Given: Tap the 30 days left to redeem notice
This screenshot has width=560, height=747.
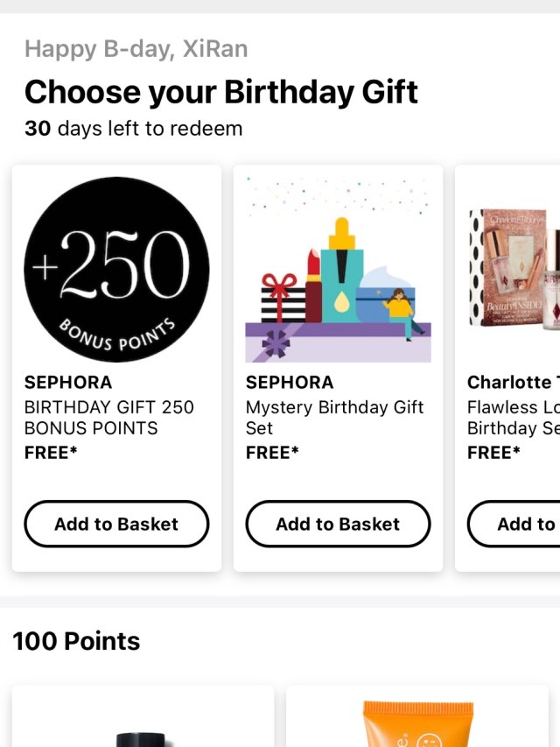Looking at the screenshot, I should coord(133,129).
